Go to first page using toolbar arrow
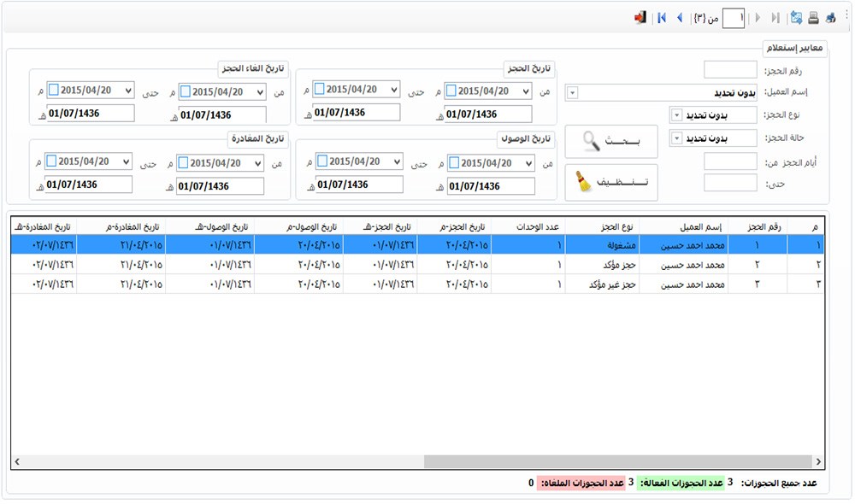The width and height of the screenshot is (855, 504). [662, 17]
